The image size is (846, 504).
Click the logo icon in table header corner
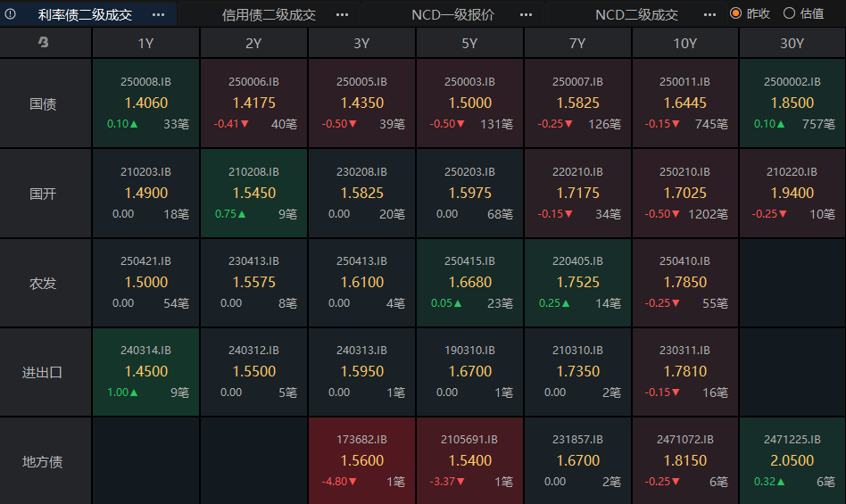[44, 42]
